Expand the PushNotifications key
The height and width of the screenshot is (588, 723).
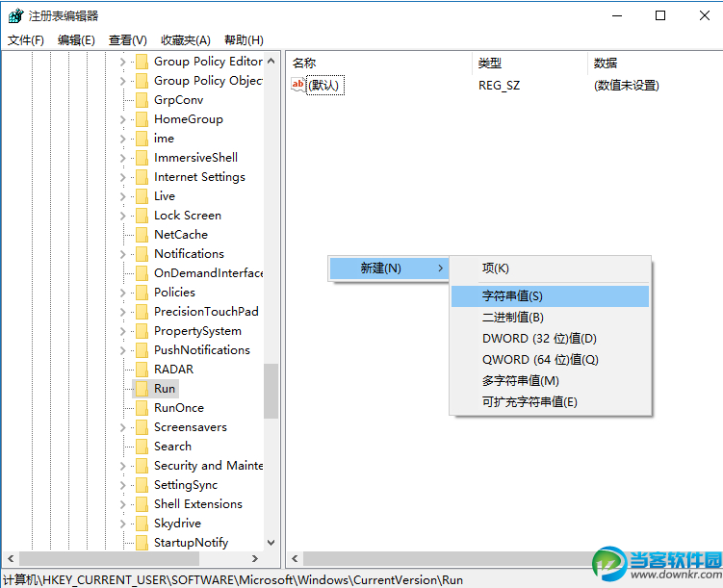(x=122, y=350)
